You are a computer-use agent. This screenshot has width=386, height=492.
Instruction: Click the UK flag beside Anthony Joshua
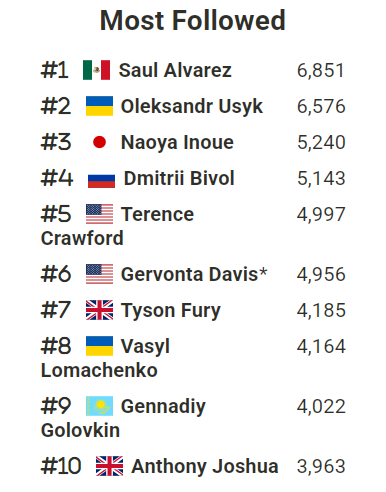(x=109, y=466)
